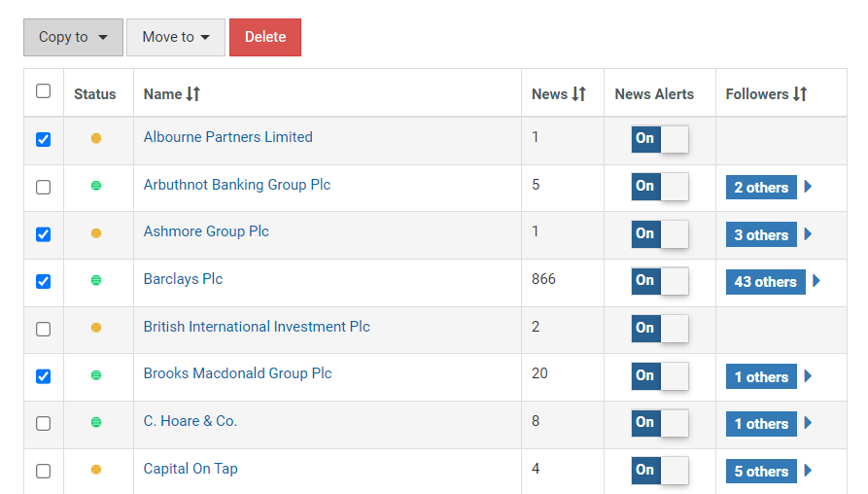
Task: Click C. Hoare & Co.'s 1 others badge
Action: [x=761, y=424]
